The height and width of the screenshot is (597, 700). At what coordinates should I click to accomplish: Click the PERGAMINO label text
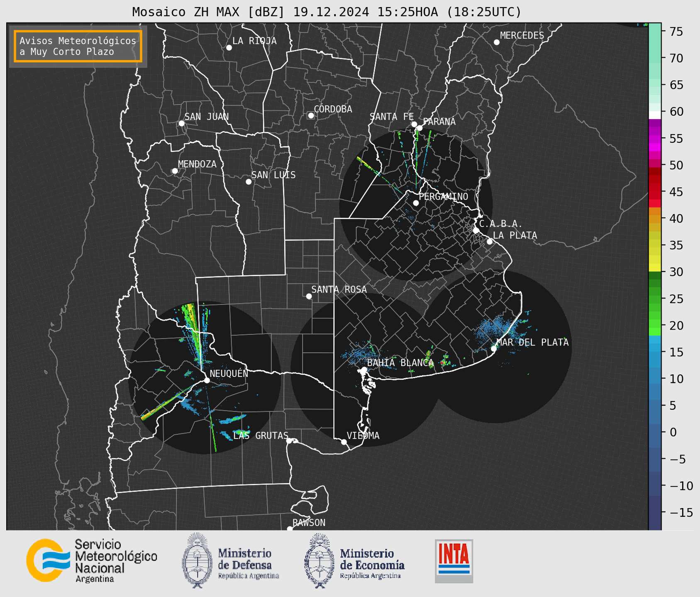[x=444, y=197]
